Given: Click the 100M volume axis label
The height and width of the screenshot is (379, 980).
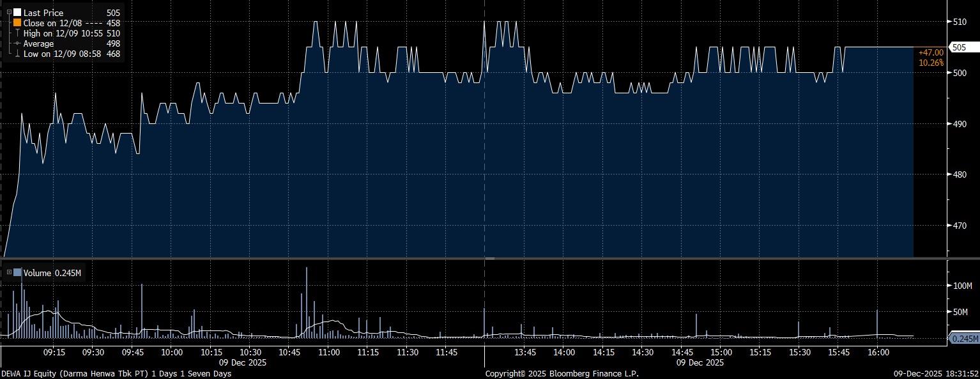Looking at the screenshot, I should coord(962,286).
